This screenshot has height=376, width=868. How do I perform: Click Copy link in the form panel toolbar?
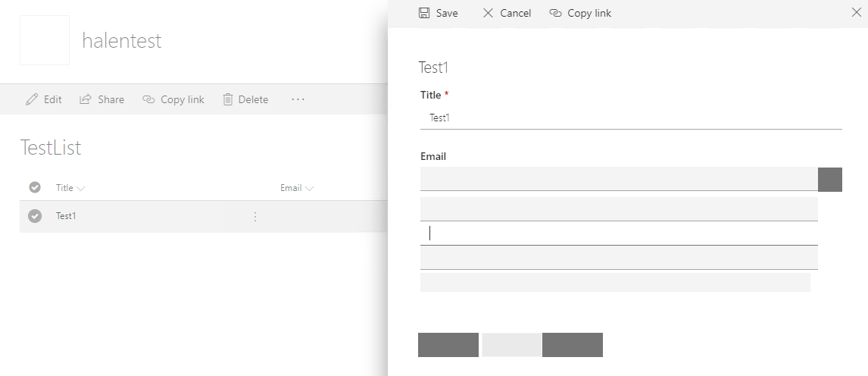580,13
